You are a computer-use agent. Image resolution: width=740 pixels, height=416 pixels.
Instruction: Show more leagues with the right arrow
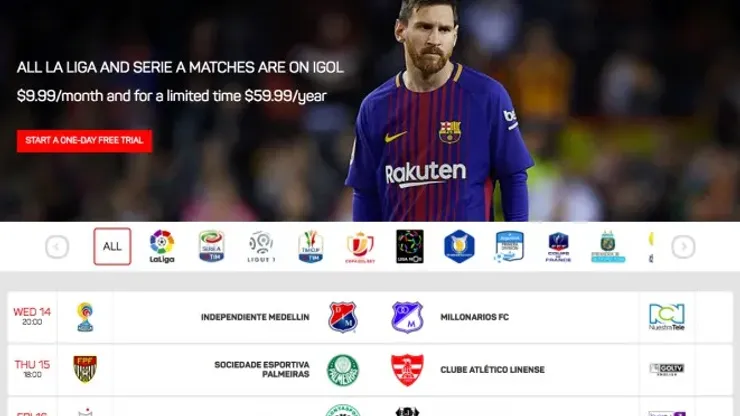(683, 246)
